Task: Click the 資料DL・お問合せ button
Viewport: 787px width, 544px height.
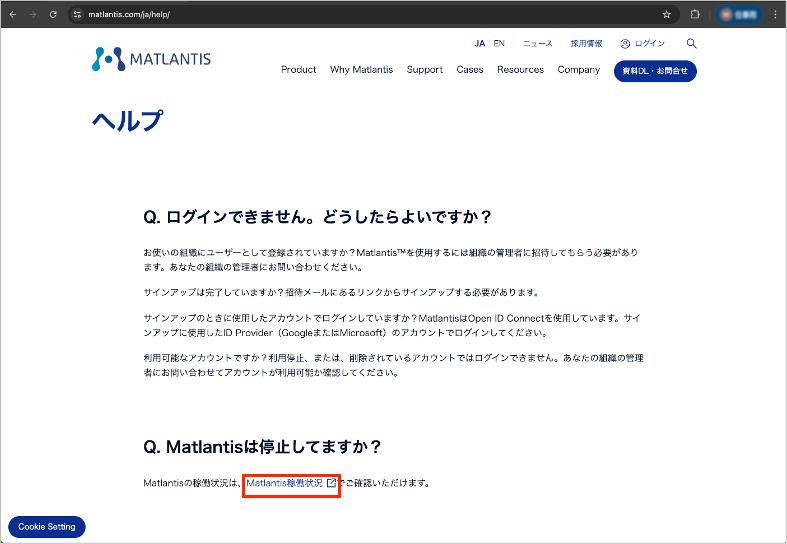Action: [655, 71]
